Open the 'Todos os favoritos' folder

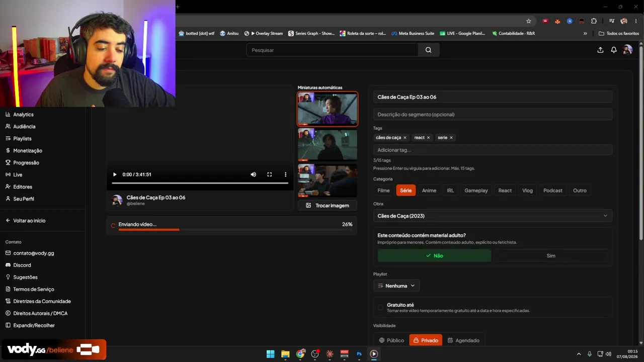pos(619,34)
